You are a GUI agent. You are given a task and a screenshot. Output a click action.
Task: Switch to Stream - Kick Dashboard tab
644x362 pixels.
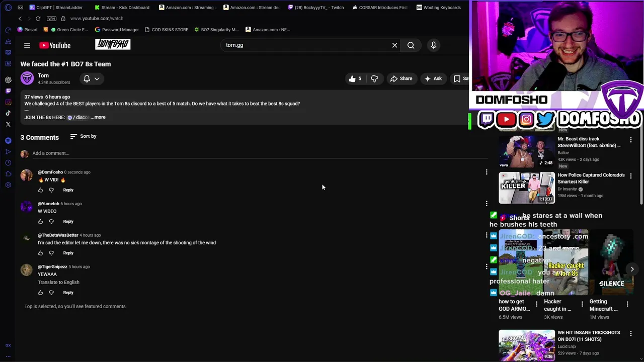pos(122,8)
